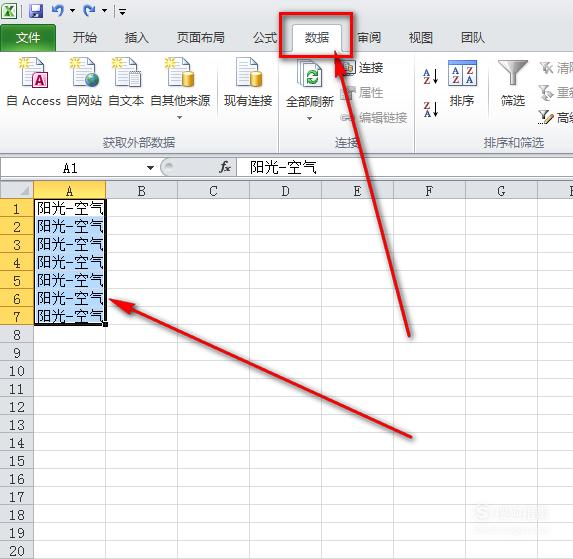Viewport: 573px width, 559px height.
Task: Select column B header
Action: (141, 190)
